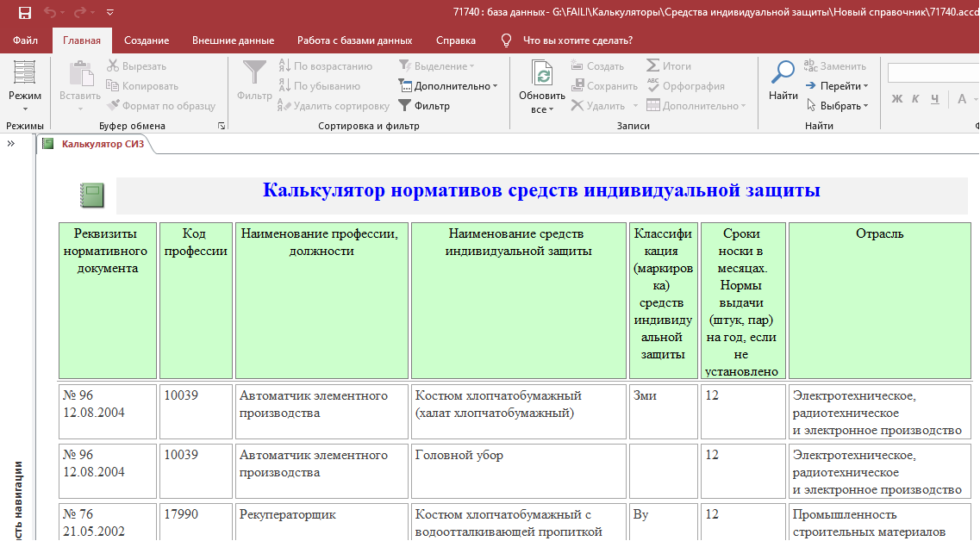980x541 pixels.
Task: Click the Обновить все refresh icon
Action: 542,73
